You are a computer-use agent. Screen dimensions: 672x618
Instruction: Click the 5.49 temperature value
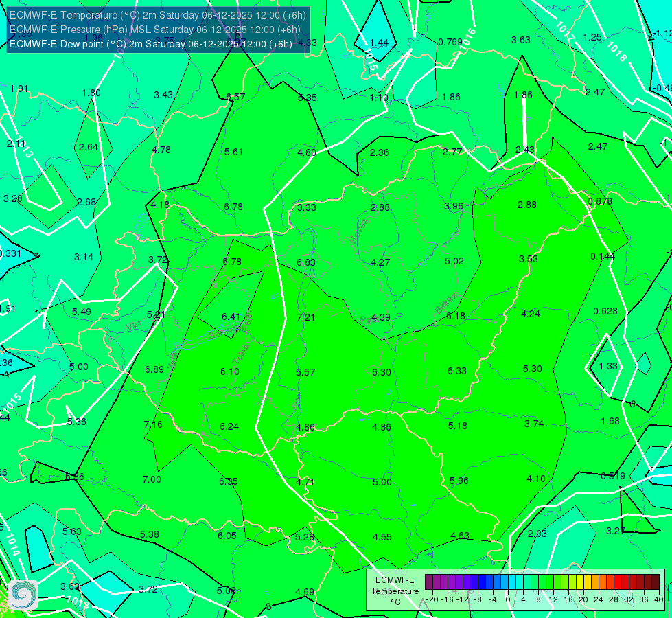click(x=82, y=312)
